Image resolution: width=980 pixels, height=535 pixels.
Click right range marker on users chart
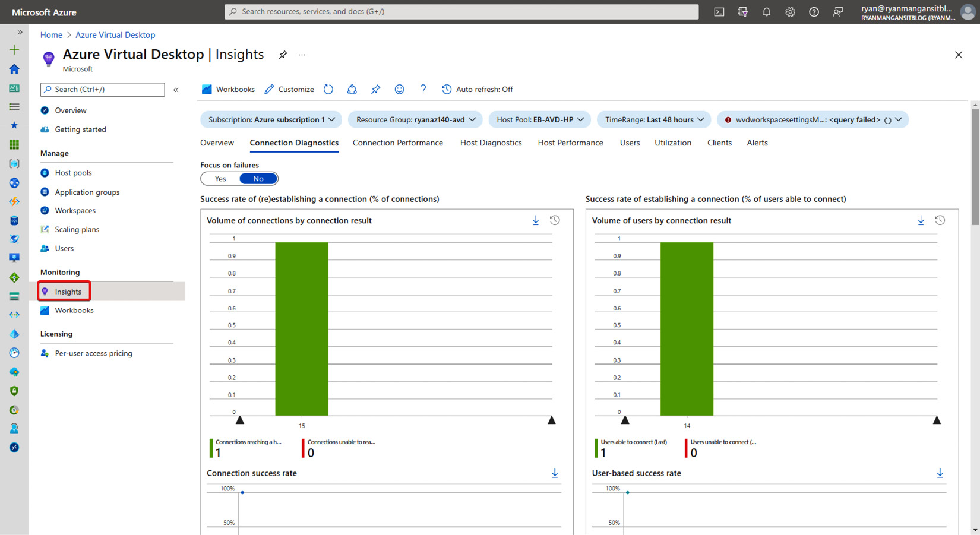937,420
